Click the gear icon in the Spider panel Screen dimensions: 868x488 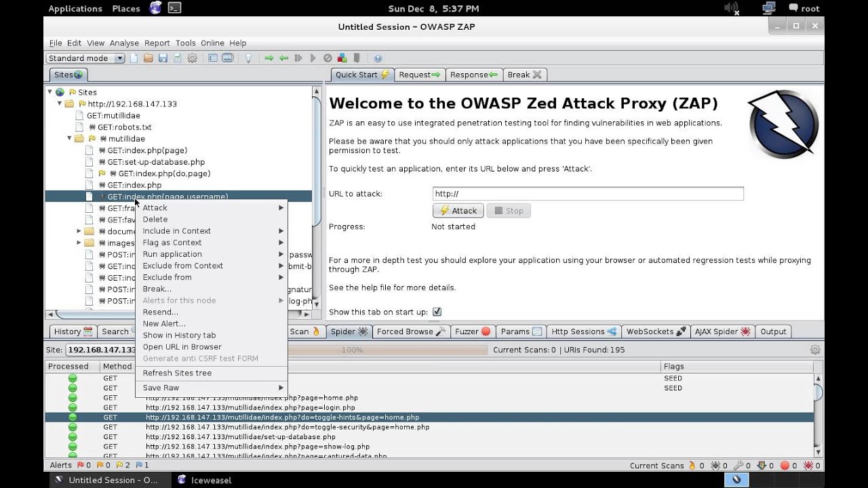pos(815,350)
